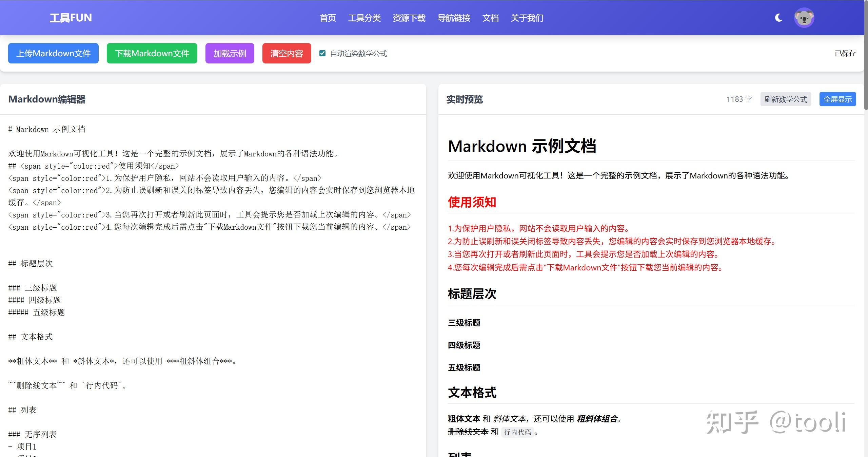Click 三级标题 heading in preview
The height and width of the screenshot is (457, 868).
coord(464,323)
